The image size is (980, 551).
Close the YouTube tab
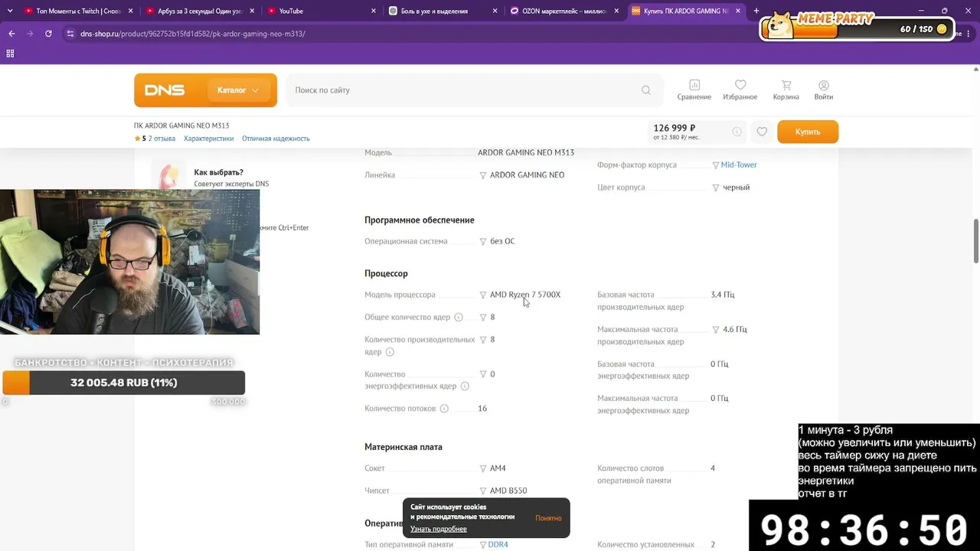tap(374, 11)
